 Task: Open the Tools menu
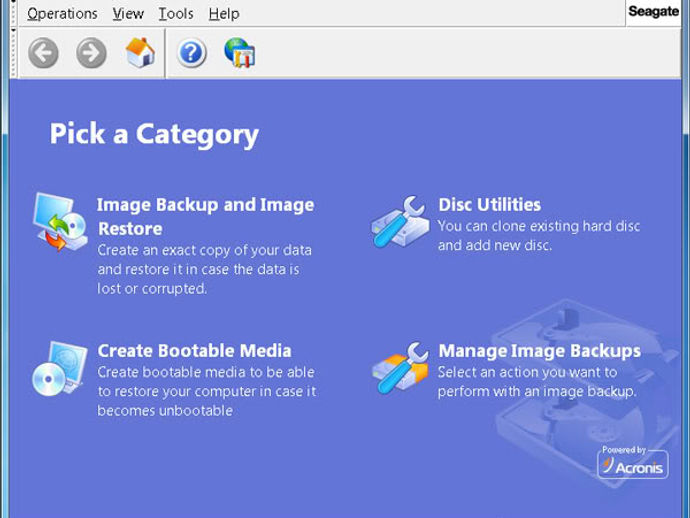[176, 14]
